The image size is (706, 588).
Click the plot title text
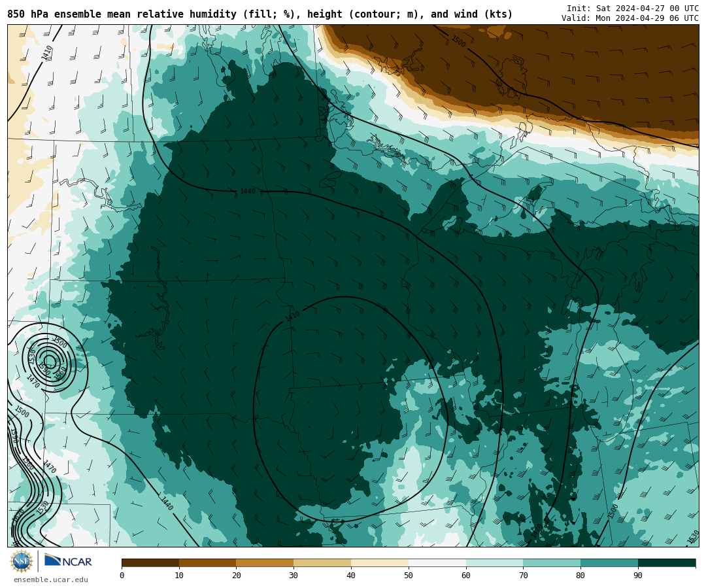(x=260, y=14)
